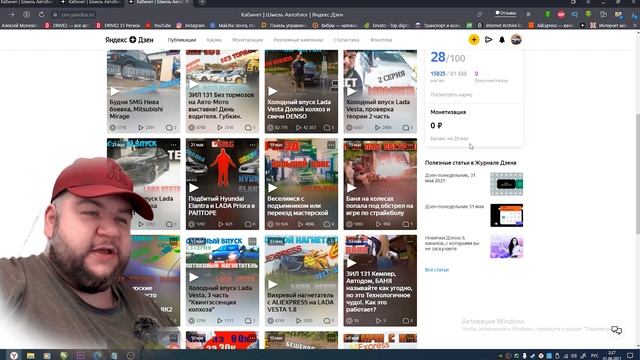
Task: Play 'Холодный впуск Lada Vesta Долой колхоз и свечи DENSO'
Action: (273, 91)
